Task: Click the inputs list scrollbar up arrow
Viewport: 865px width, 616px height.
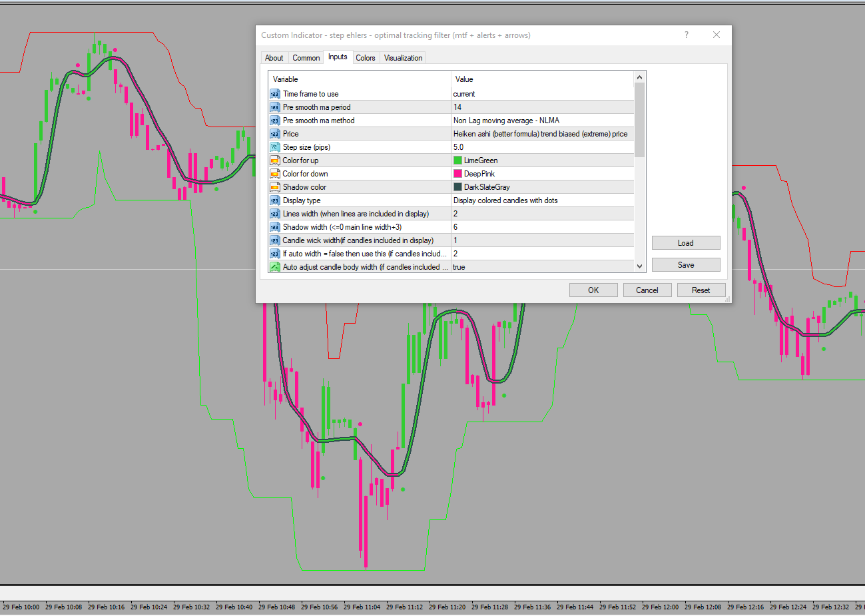Action: tap(640, 77)
